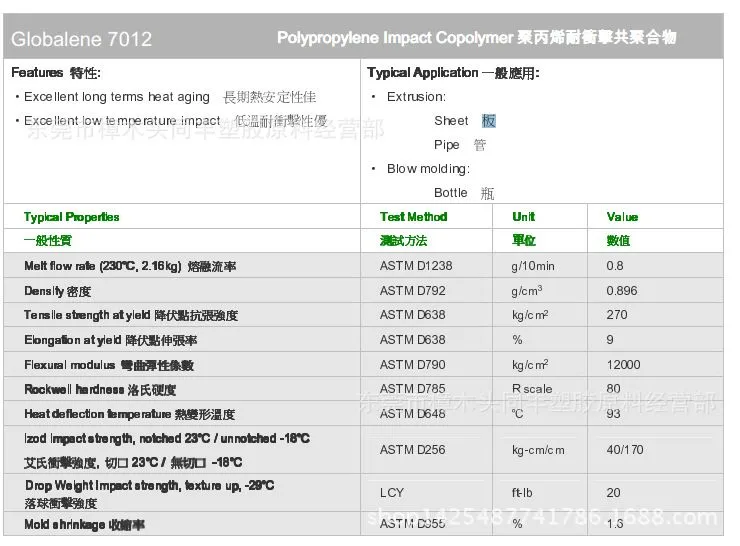Click the Mold shrinkage row label

[x=84, y=524]
